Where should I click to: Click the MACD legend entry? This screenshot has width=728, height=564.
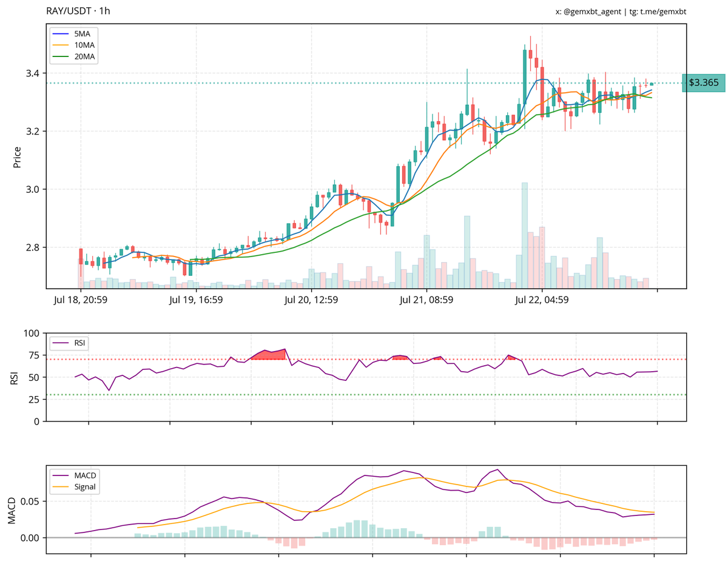[75, 475]
